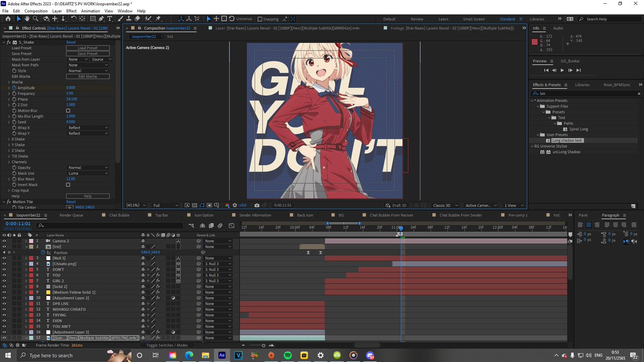Screen dimensions: 644x362
Task: Hide the DON'T text layer
Action: [4, 269]
